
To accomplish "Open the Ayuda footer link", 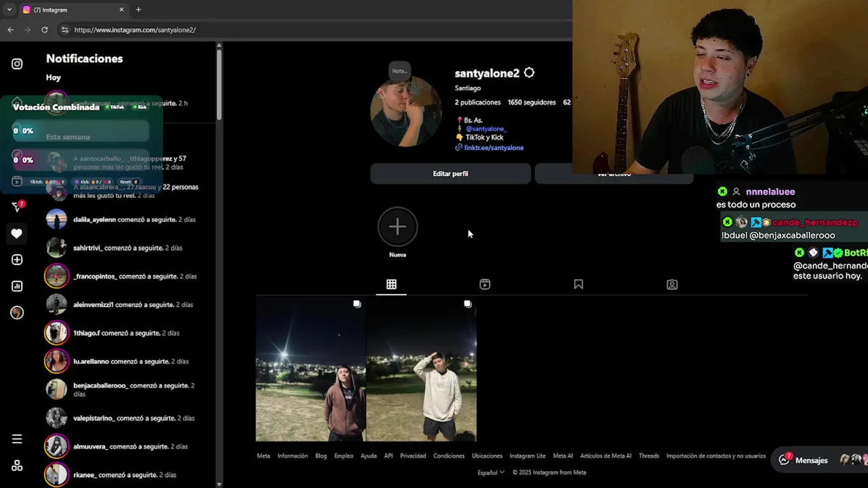I will point(368,456).
